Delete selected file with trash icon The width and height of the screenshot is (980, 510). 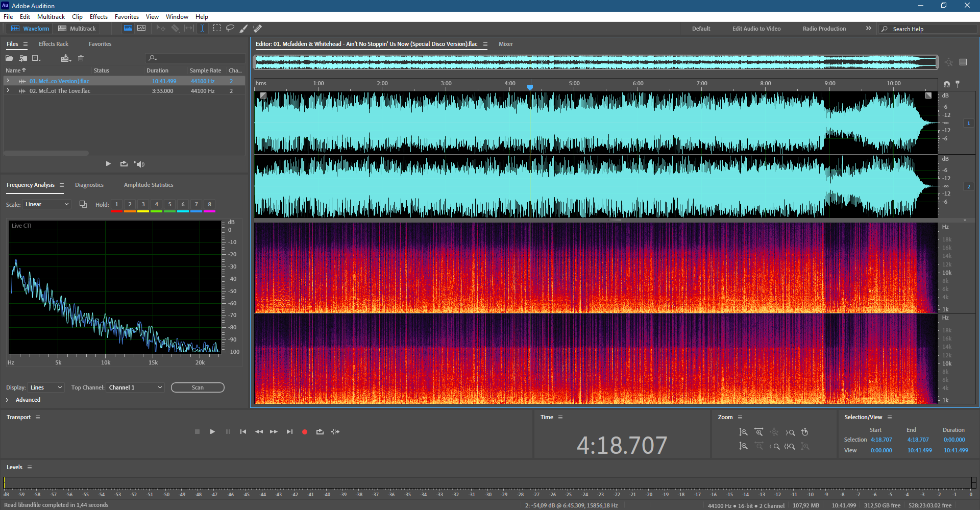pyautogui.click(x=81, y=58)
